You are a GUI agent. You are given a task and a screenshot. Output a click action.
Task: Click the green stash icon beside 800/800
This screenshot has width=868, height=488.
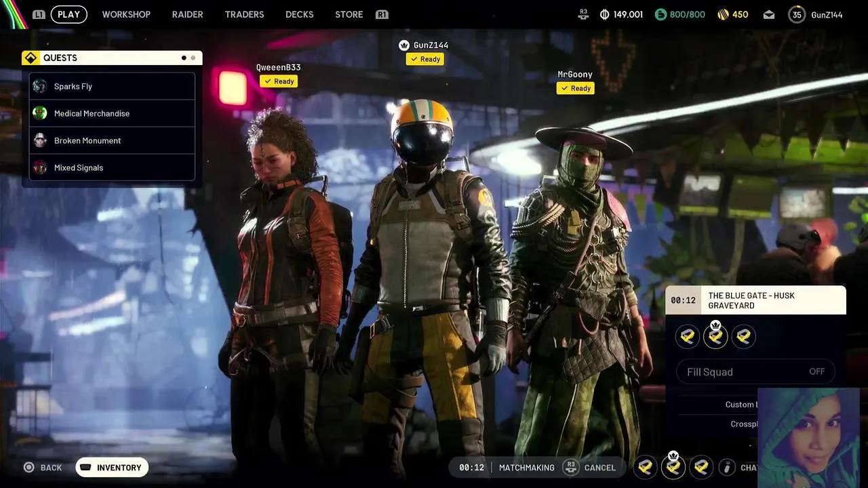coord(660,14)
